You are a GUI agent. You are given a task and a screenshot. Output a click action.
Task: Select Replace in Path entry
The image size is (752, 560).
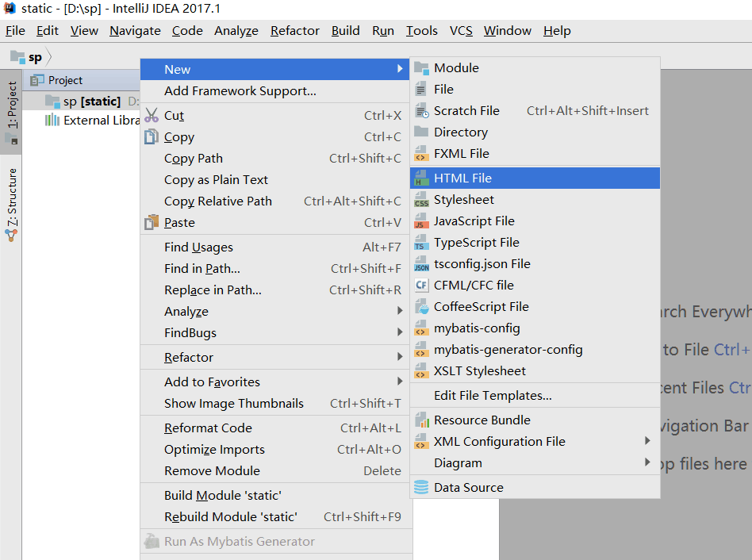tap(276, 290)
